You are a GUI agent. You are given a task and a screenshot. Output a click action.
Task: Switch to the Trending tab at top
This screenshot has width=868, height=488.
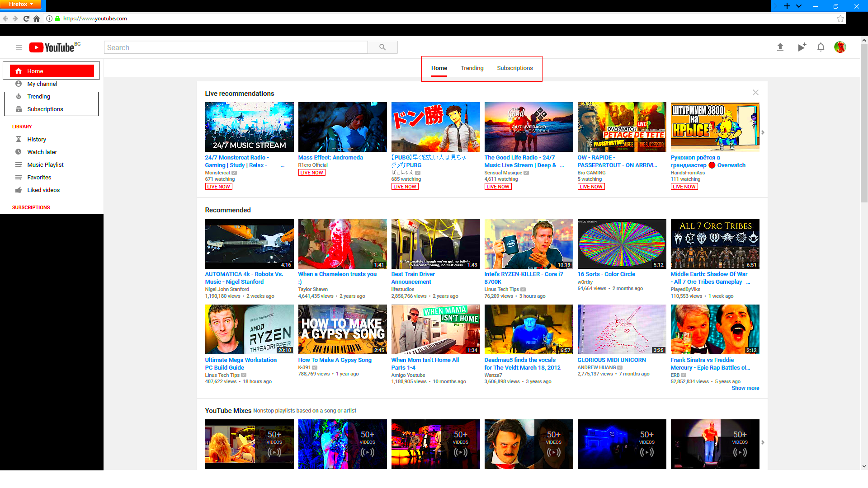(472, 68)
